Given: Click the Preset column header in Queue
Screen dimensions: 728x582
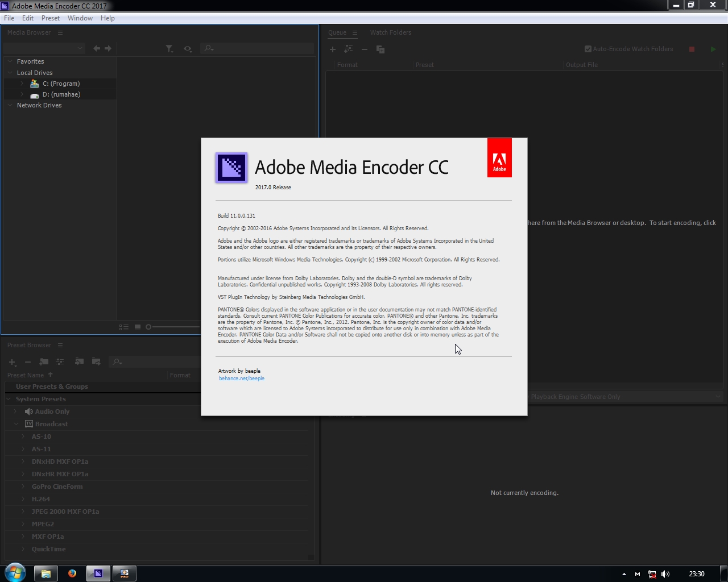Looking at the screenshot, I should pyautogui.click(x=425, y=65).
